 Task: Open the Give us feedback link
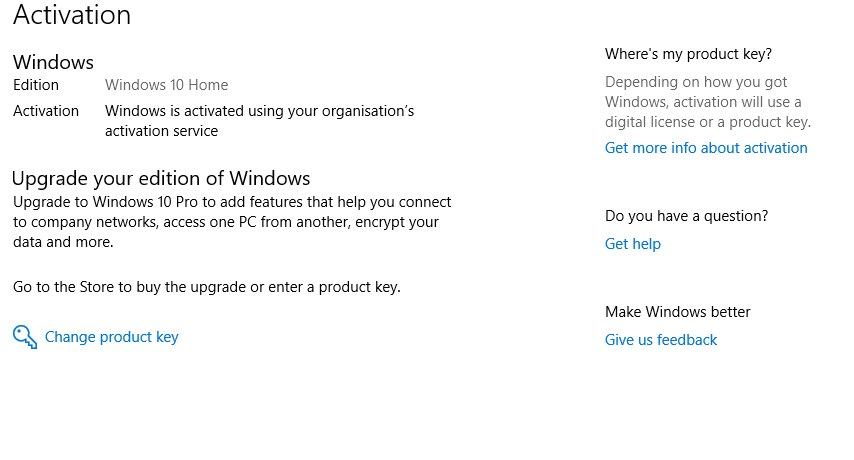click(660, 340)
